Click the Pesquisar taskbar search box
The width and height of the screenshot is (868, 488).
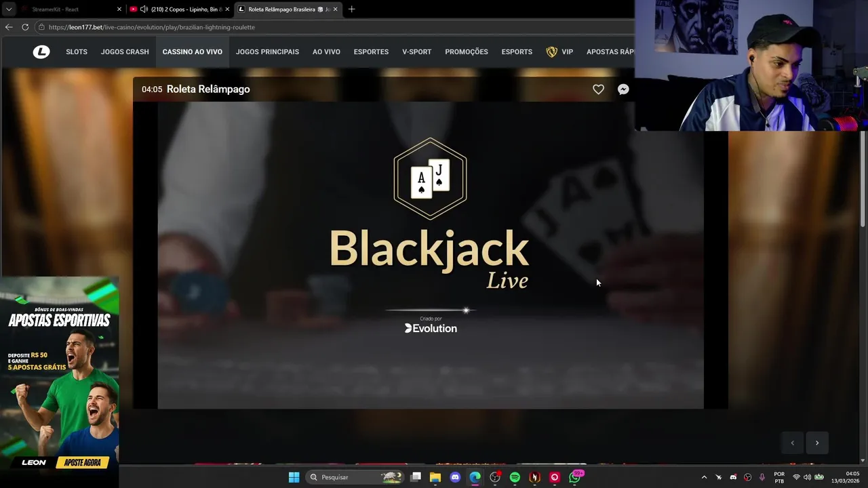click(x=354, y=477)
